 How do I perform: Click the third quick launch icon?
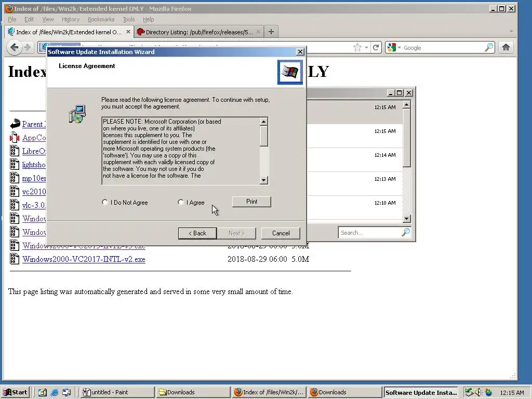click(66, 393)
